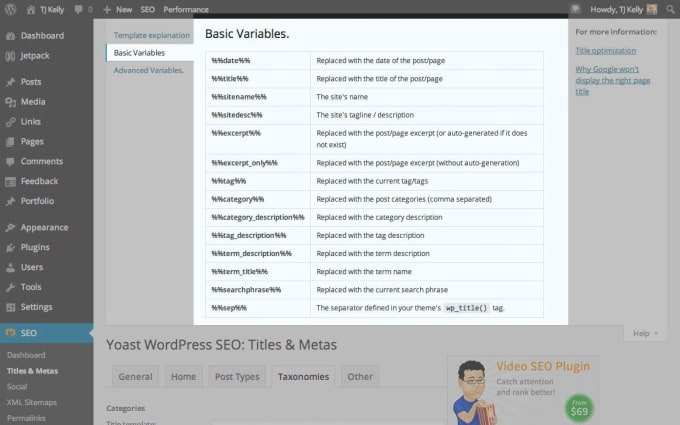The image size is (680, 425).
Task: Click the Users person icon
Action: (10, 268)
